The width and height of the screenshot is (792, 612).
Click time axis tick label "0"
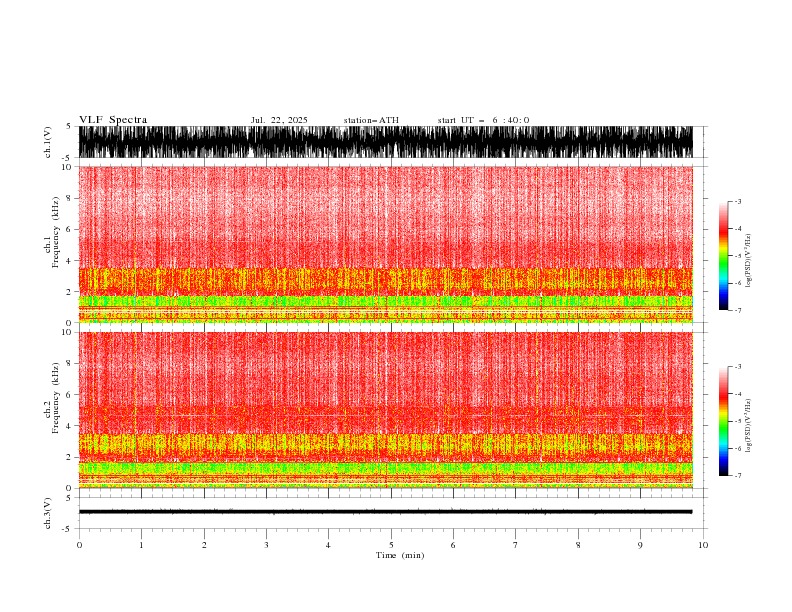pos(79,545)
